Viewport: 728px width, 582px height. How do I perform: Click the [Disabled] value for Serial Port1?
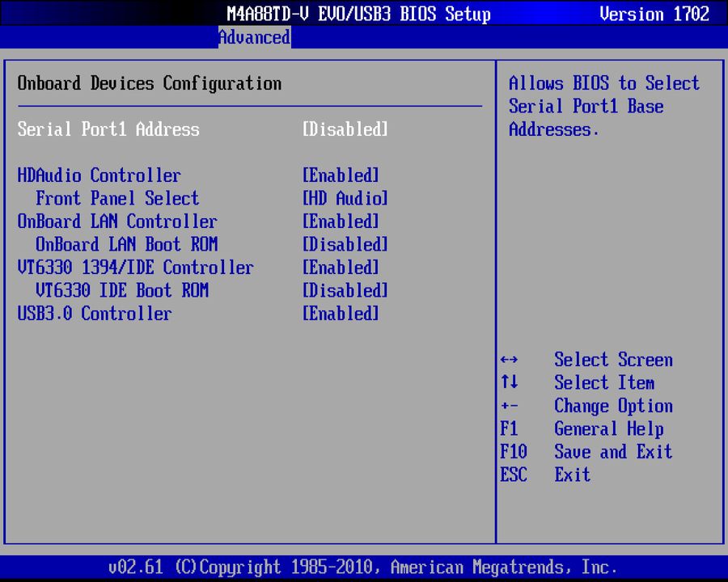345,129
